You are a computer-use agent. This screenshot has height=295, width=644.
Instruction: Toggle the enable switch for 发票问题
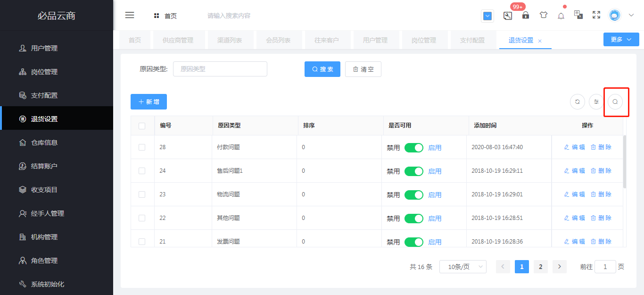pyautogui.click(x=414, y=242)
